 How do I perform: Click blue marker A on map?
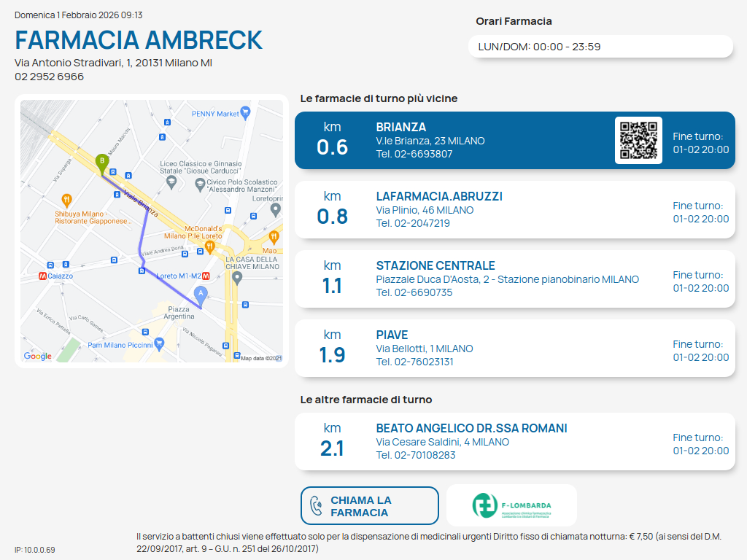(201, 293)
